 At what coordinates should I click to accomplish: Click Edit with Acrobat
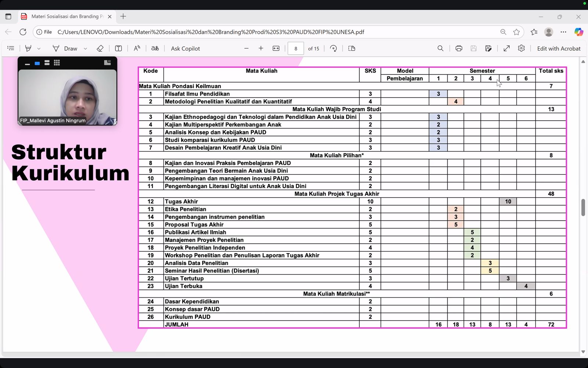559,48
